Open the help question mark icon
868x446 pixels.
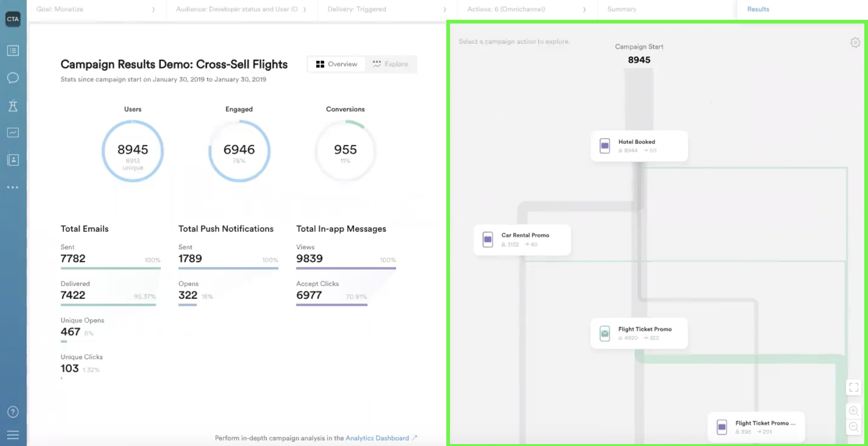click(13, 412)
